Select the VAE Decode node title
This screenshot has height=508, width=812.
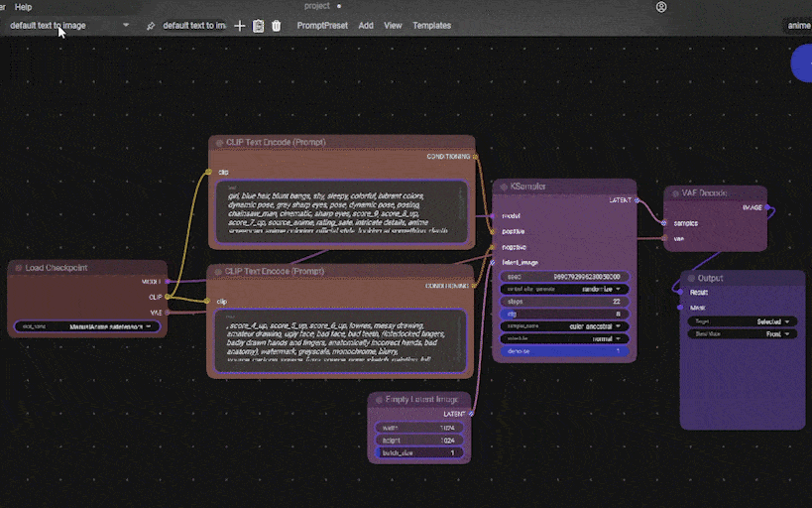704,192
